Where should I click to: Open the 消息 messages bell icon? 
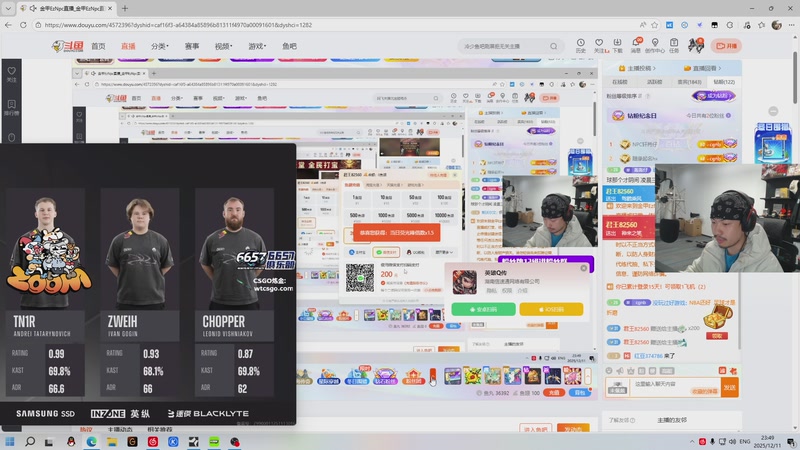636,45
